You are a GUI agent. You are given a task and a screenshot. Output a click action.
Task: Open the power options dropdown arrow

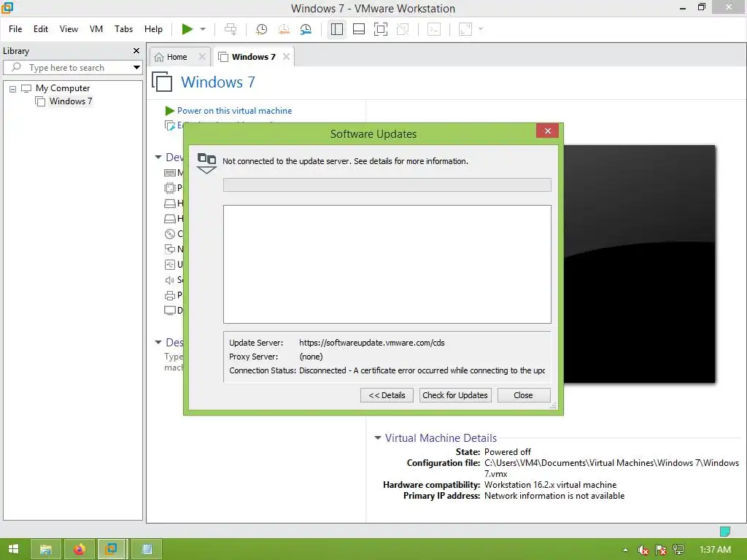(x=203, y=29)
